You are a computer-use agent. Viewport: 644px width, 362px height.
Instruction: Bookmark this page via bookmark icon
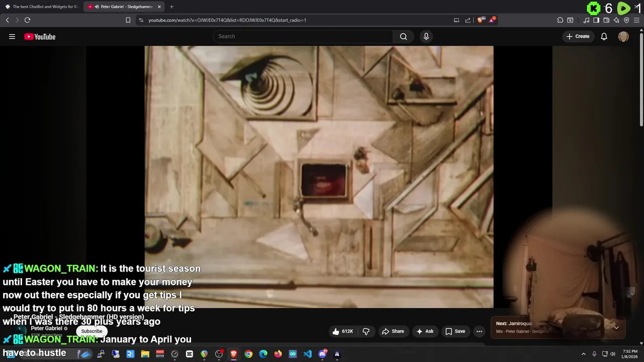coord(128,20)
